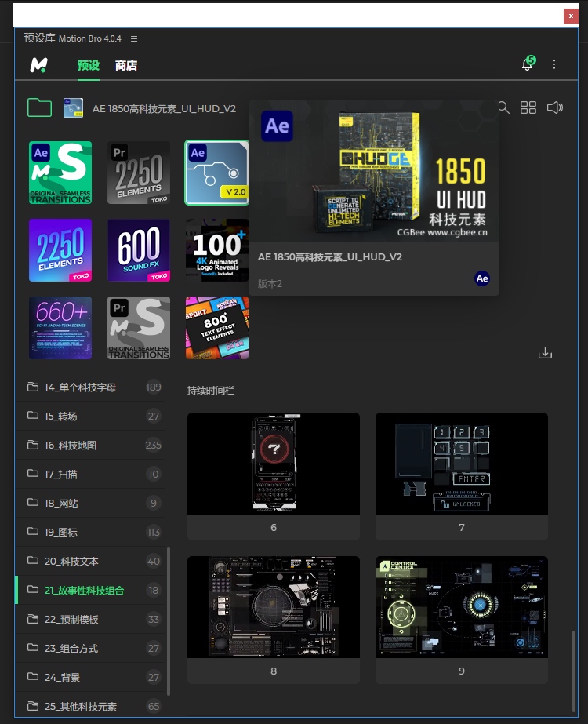Viewport: 588px width, 724px height.
Task: Click the current pack icon beside title
Action: [73, 108]
